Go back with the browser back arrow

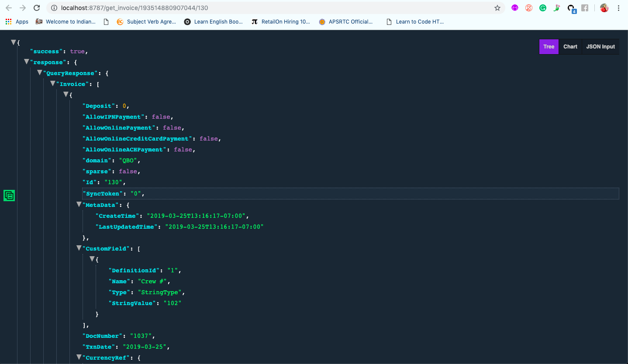coord(9,8)
